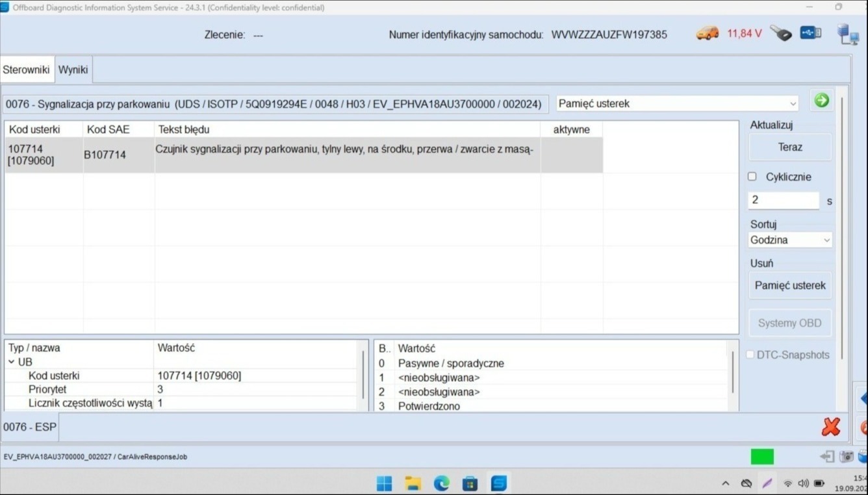Switch to the Sterowniki tab
Image resolution: width=868 pixels, height=495 pixels.
click(27, 70)
